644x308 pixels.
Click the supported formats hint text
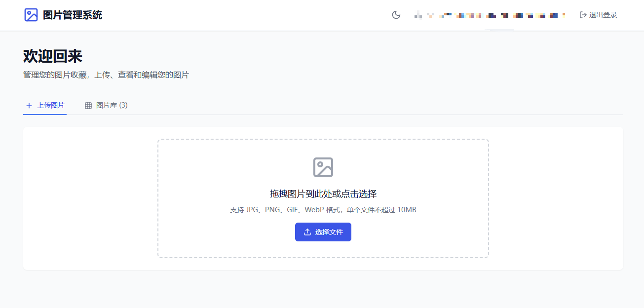(323, 210)
